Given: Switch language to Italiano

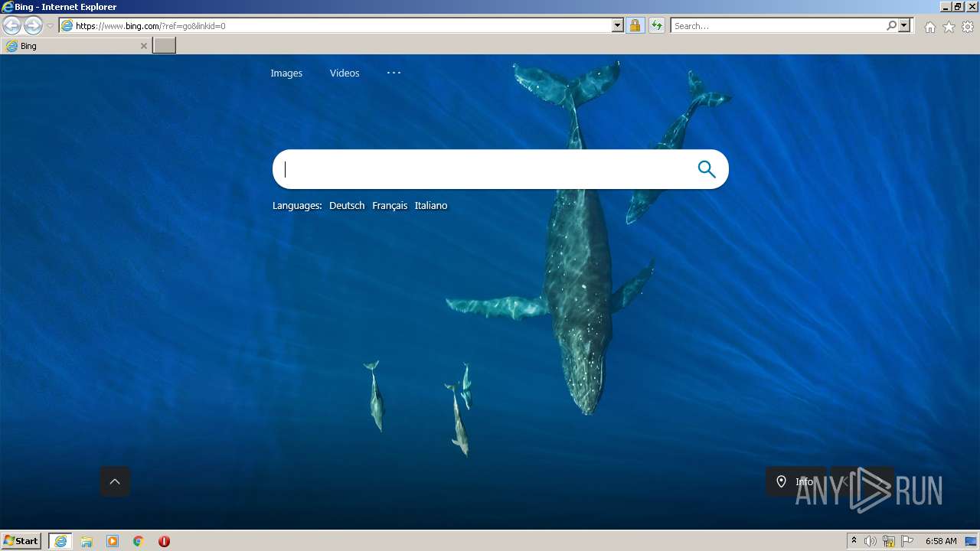Looking at the screenshot, I should pyautogui.click(x=431, y=206).
